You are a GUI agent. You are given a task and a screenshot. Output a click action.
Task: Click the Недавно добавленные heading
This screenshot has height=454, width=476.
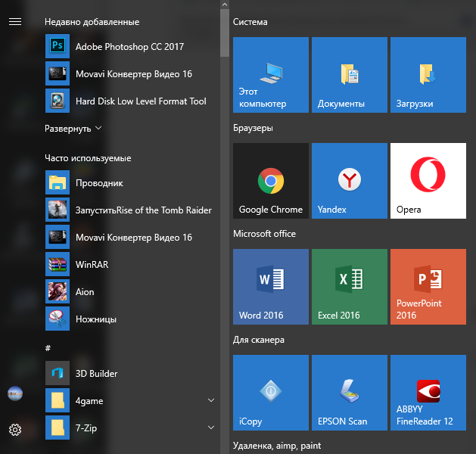(92, 22)
